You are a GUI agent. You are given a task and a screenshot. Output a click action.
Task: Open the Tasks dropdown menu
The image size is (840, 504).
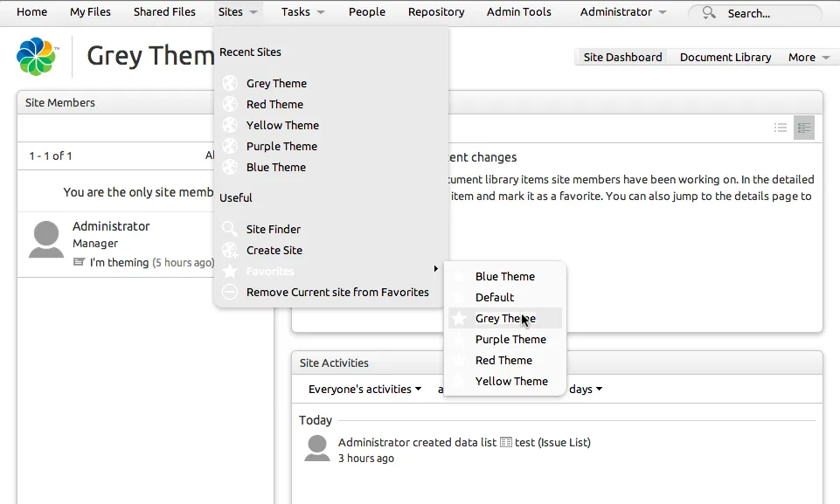click(x=302, y=12)
